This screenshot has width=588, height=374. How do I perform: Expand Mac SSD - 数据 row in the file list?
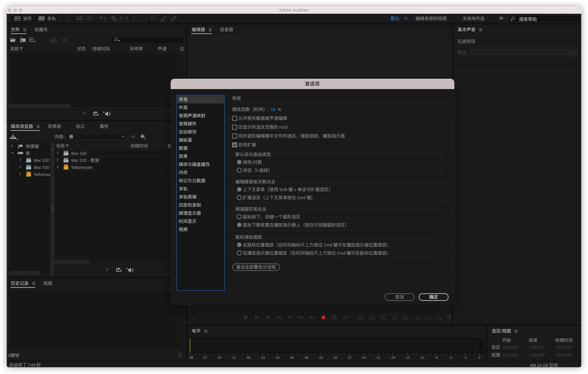point(58,160)
